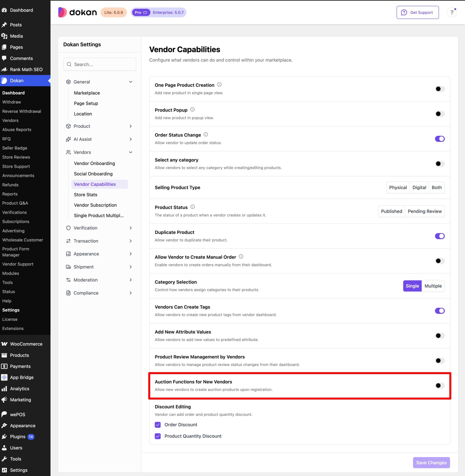465x476 pixels.
Task: Enable Auction Functions for New Vendors
Action: (440, 386)
